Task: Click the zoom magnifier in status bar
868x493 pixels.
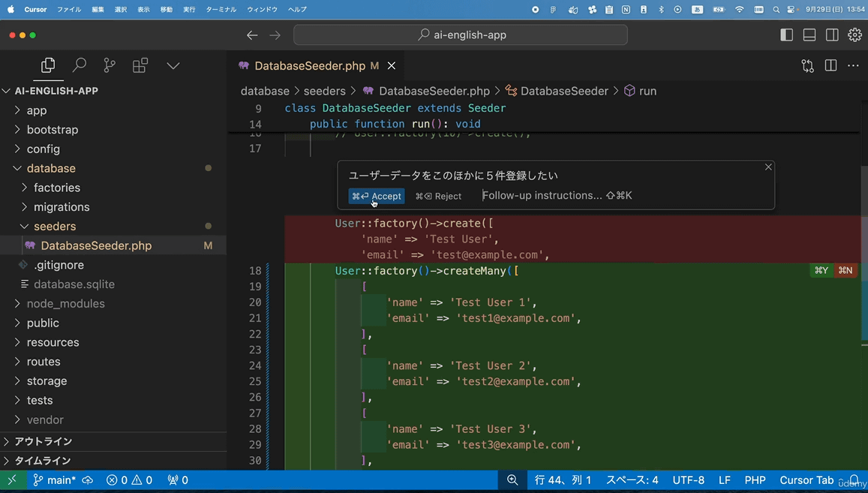Action: point(512,480)
